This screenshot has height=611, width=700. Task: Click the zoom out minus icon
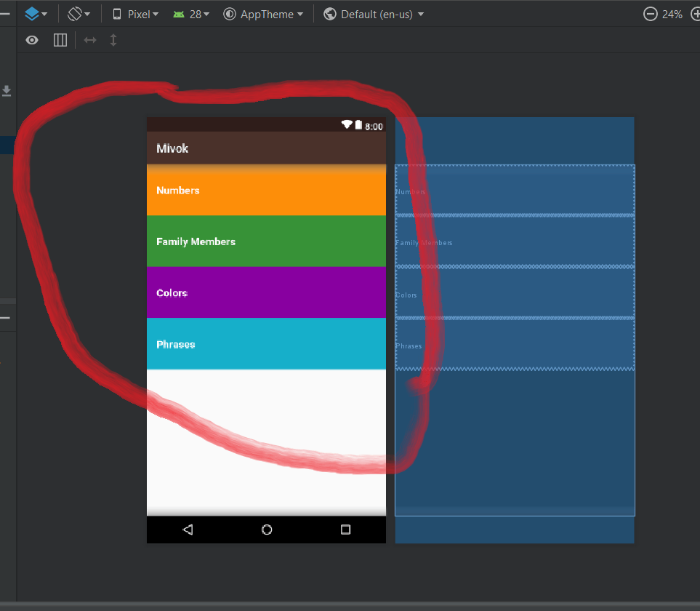tap(650, 14)
